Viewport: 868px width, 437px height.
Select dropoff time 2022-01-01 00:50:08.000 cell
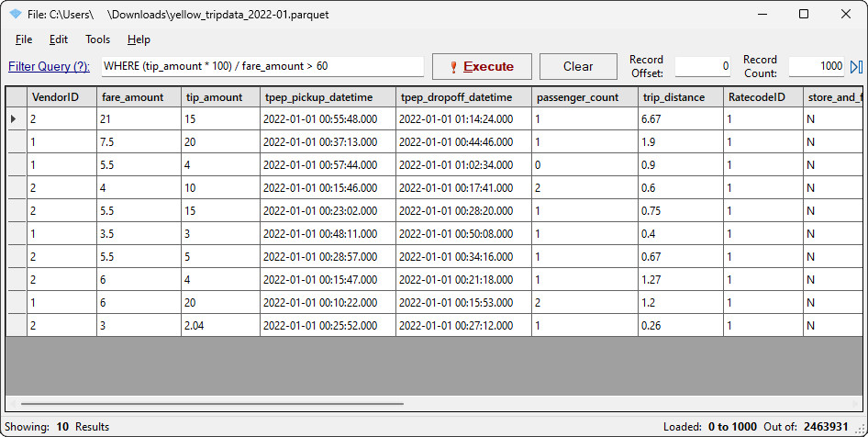(463, 234)
